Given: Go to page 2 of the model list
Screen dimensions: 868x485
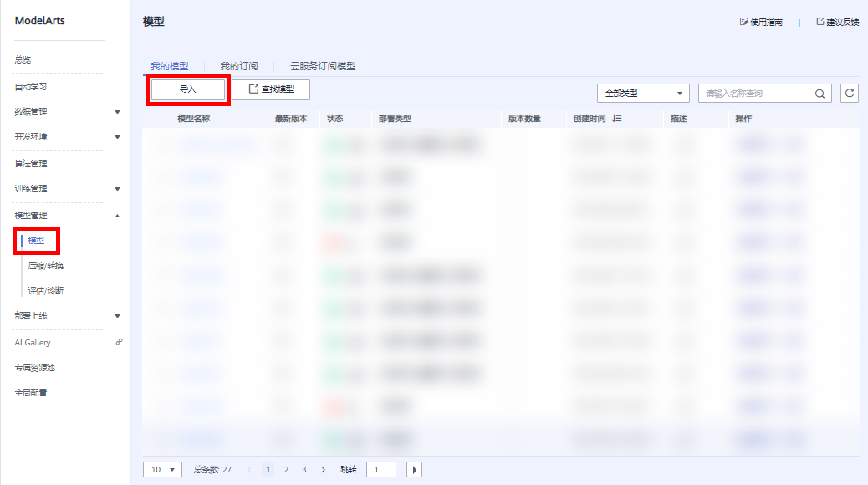Looking at the screenshot, I should 286,469.
